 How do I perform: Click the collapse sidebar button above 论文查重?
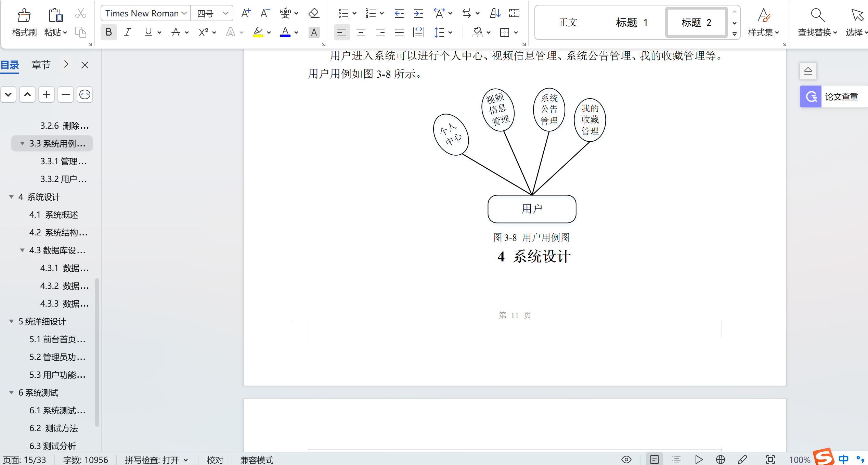(808, 71)
